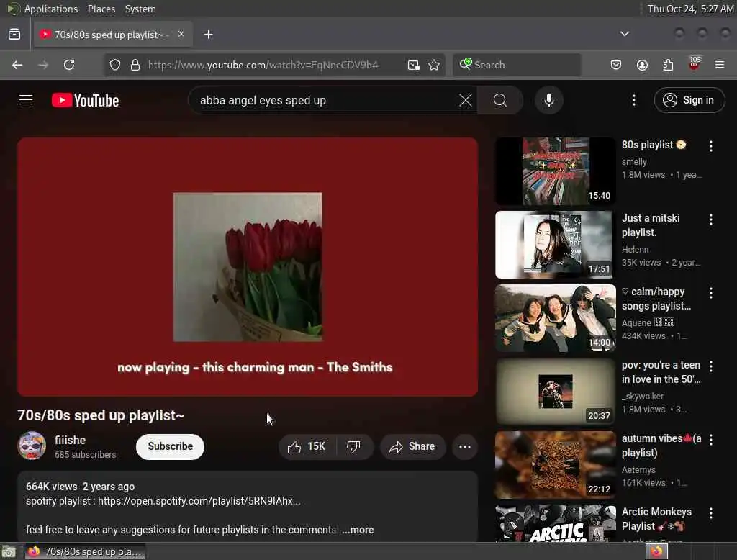737x560 pixels.
Task: Open autumn vibes playlist thumbnail
Action: click(x=555, y=464)
